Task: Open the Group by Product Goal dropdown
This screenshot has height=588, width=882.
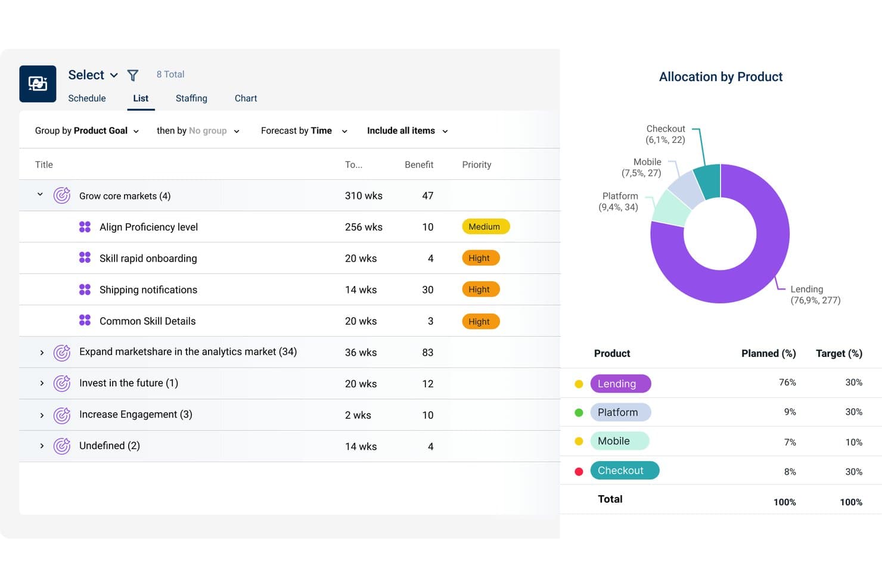Action: (x=87, y=130)
